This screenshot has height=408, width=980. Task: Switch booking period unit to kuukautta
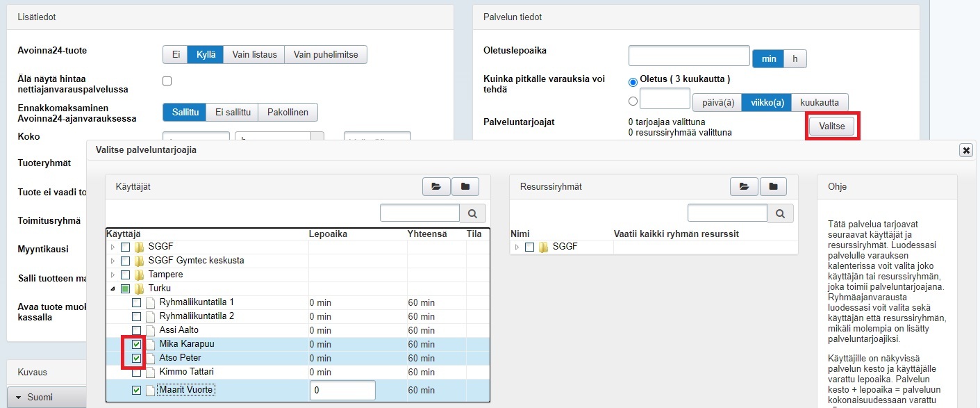pyautogui.click(x=820, y=102)
